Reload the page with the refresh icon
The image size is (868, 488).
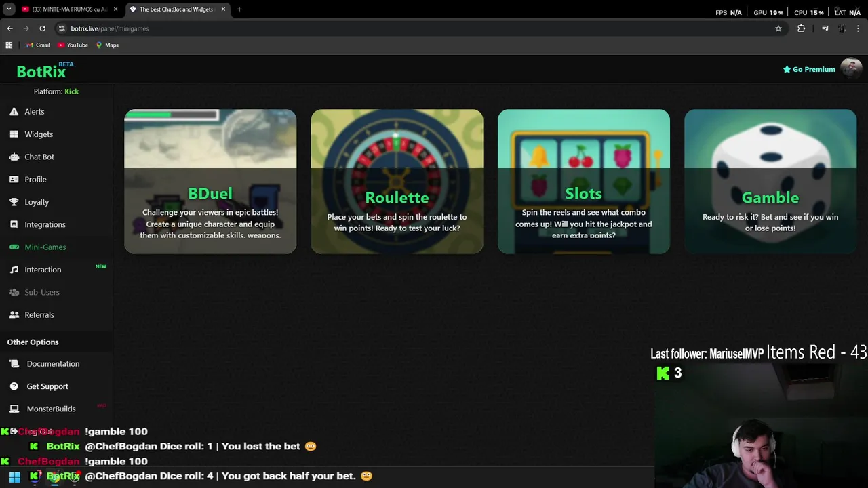pyautogui.click(x=42, y=28)
